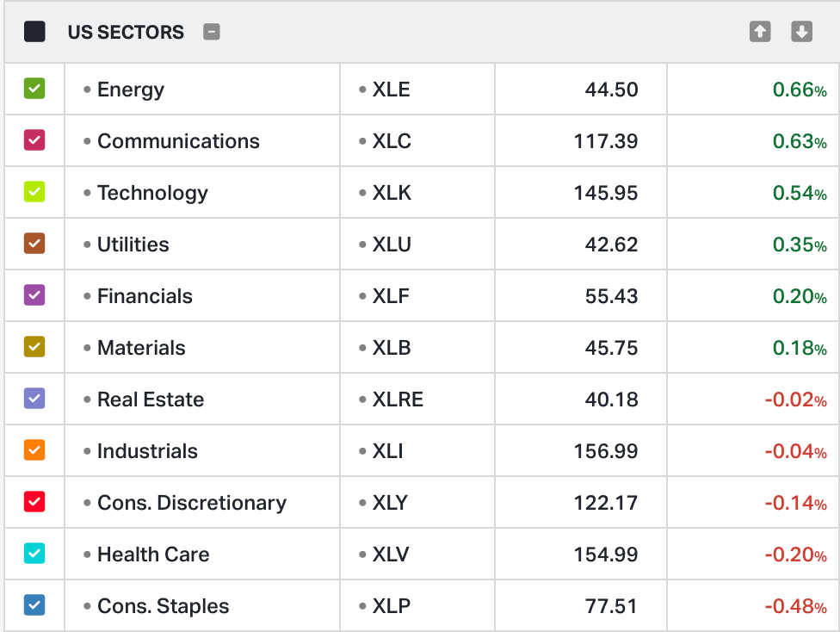
Task: Click the sort descending down-arrow icon
Action: tap(801, 32)
